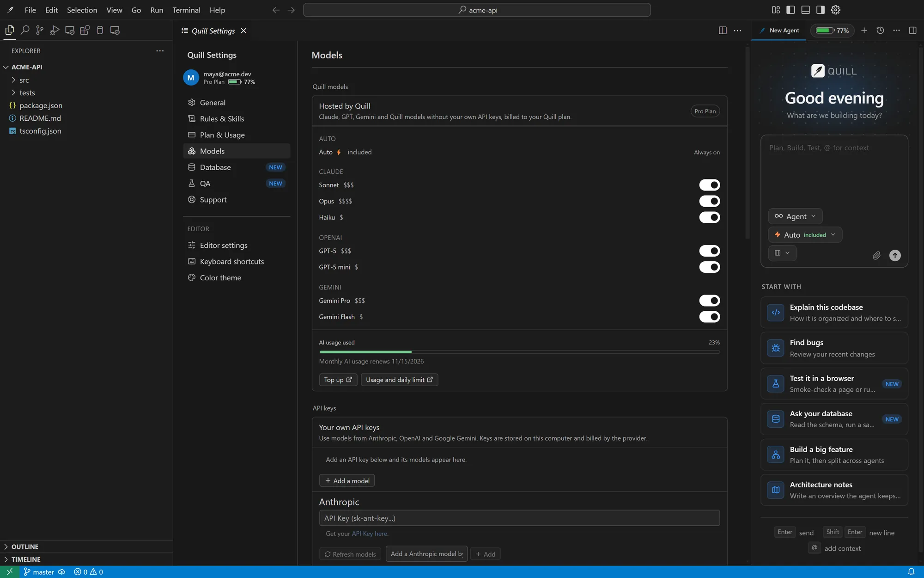Open the Selection menu

[x=82, y=10]
